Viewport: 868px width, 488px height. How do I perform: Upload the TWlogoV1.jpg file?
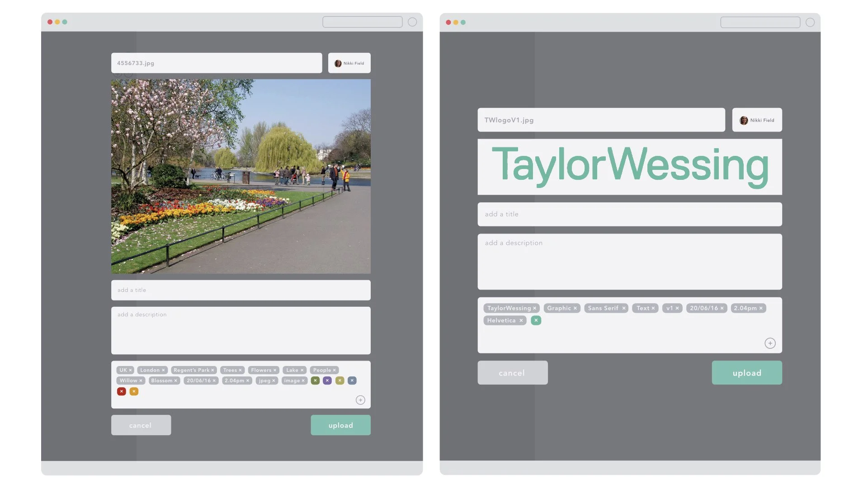(747, 373)
